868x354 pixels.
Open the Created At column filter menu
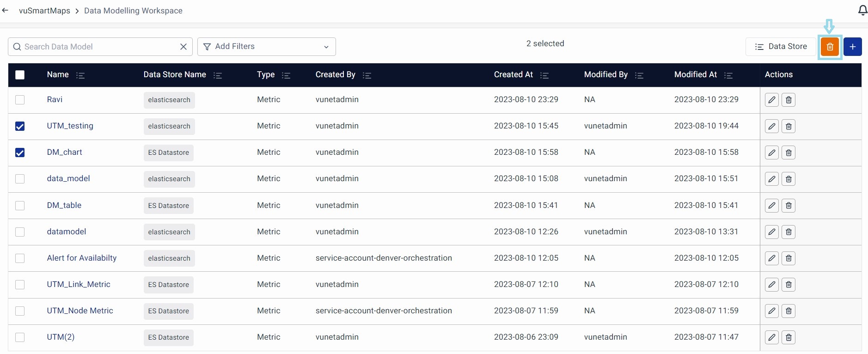click(x=544, y=75)
